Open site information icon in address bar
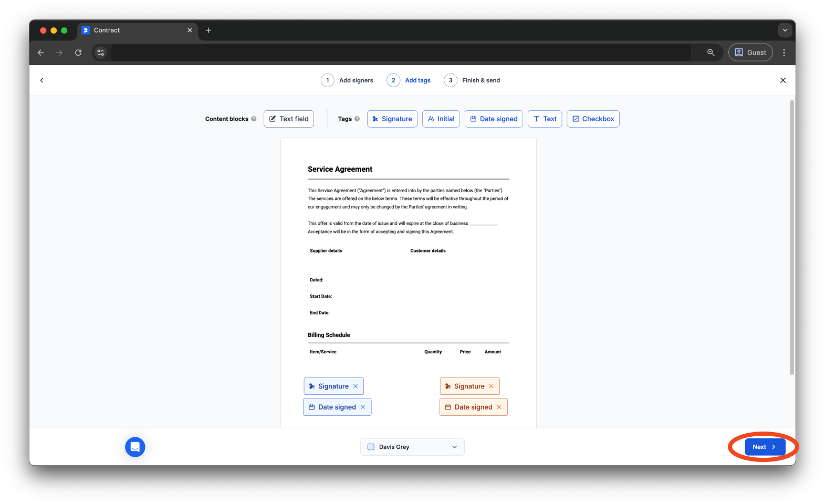The height and width of the screenshot is (504, 825). click(x=101, y=52)
